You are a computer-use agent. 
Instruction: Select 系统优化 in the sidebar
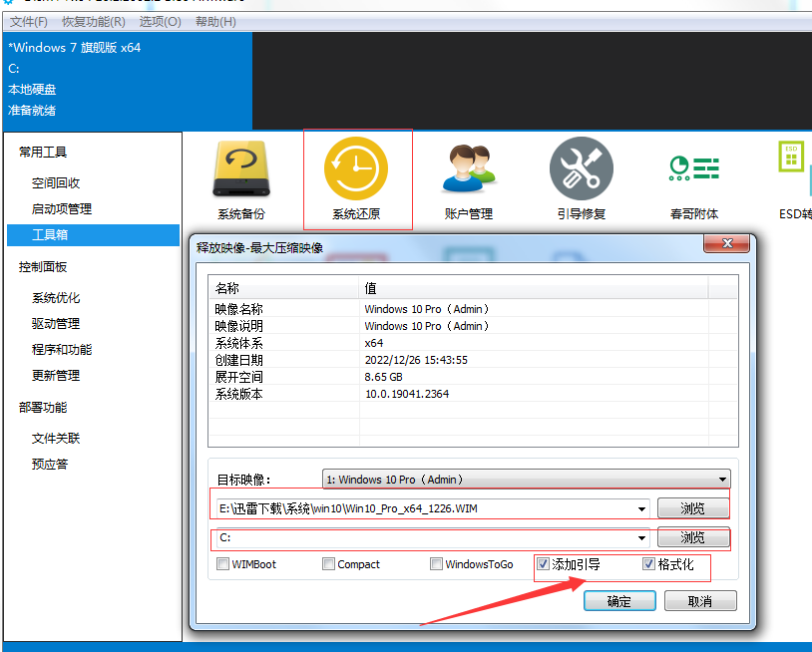point(56,298)
